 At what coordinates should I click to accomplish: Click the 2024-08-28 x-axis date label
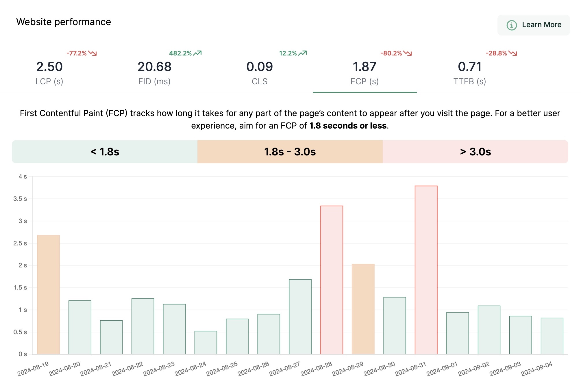(317, 369)
